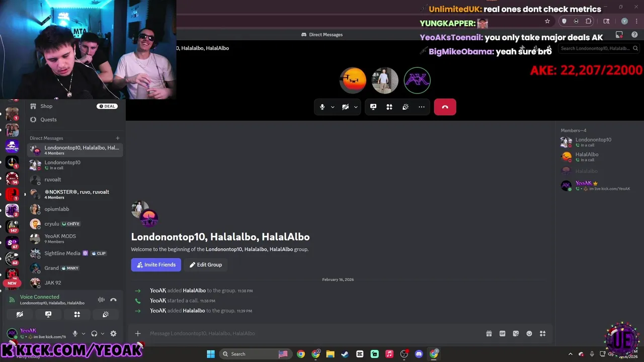The height and width of the screenshot is (362, 644).
Task: Open Steam from taskbar
Action: 345,354
